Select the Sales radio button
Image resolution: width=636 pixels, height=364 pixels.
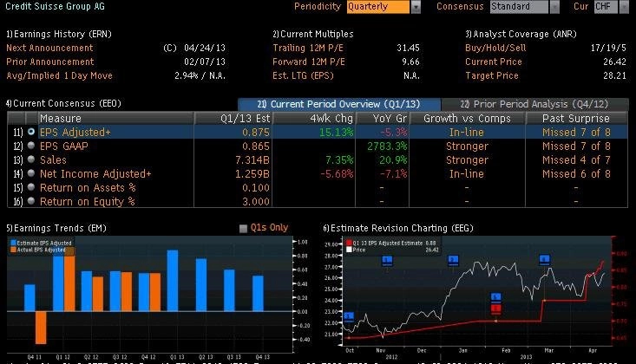[31, 159]
